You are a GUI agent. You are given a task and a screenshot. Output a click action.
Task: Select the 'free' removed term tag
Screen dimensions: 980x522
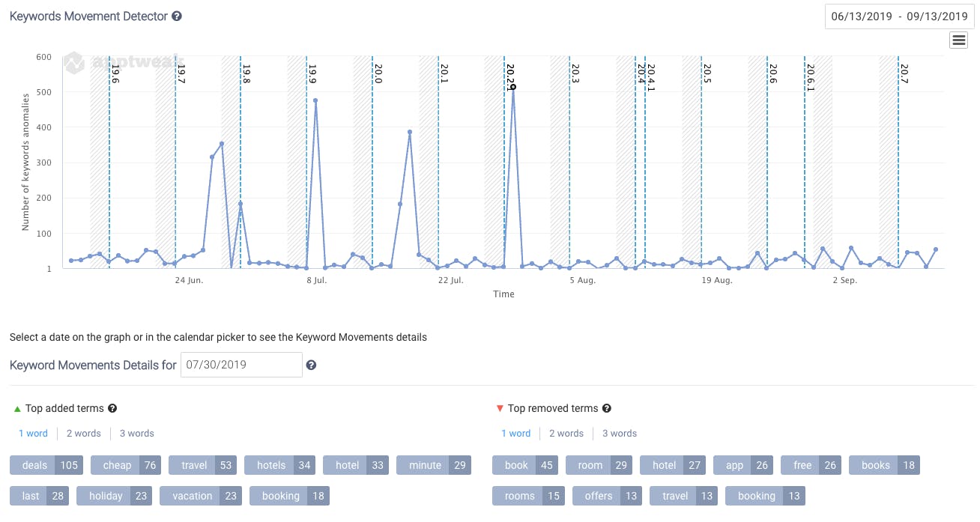[x=811, y=465]
